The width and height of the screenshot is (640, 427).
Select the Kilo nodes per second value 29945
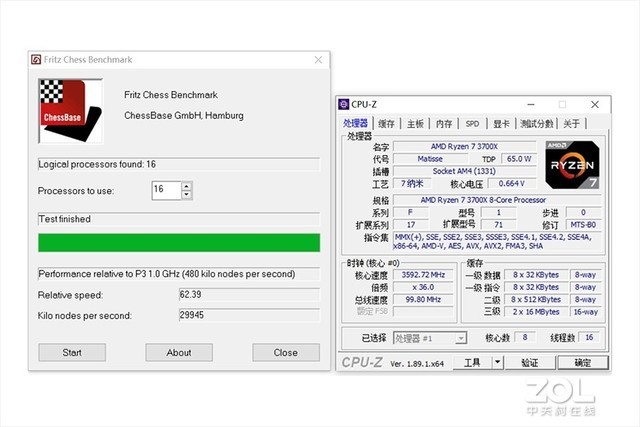(249, 315)
